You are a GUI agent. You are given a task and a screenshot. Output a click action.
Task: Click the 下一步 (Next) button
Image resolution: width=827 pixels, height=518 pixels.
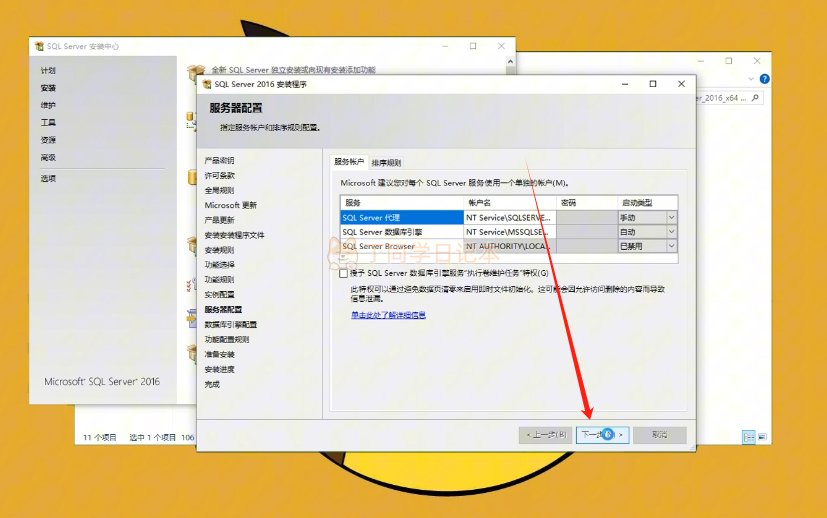[x=602, y=435]
